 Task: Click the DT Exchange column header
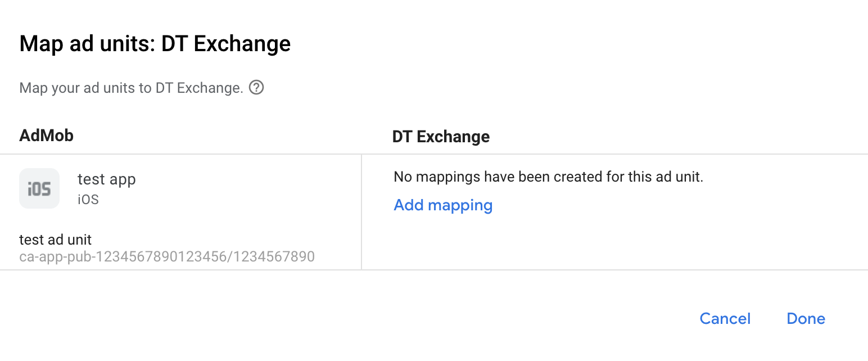pos(441,137)
